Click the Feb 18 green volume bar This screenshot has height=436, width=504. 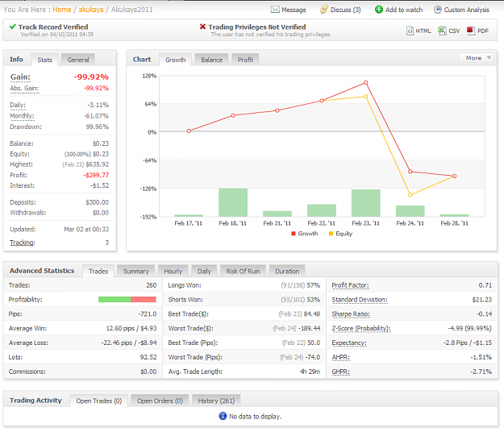pyautogui.click(x=233, y=202)
